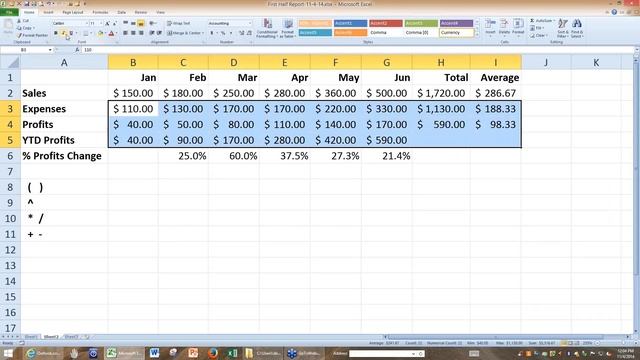The height and width of the screenshot is (360, 640).
Task: Apply the Currency cell style
Action: pos(456,33)
